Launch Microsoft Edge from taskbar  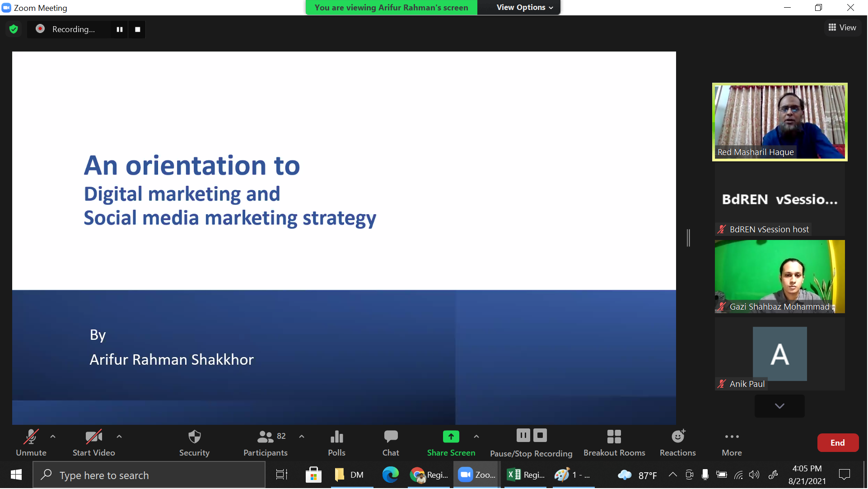pos(391,475)
